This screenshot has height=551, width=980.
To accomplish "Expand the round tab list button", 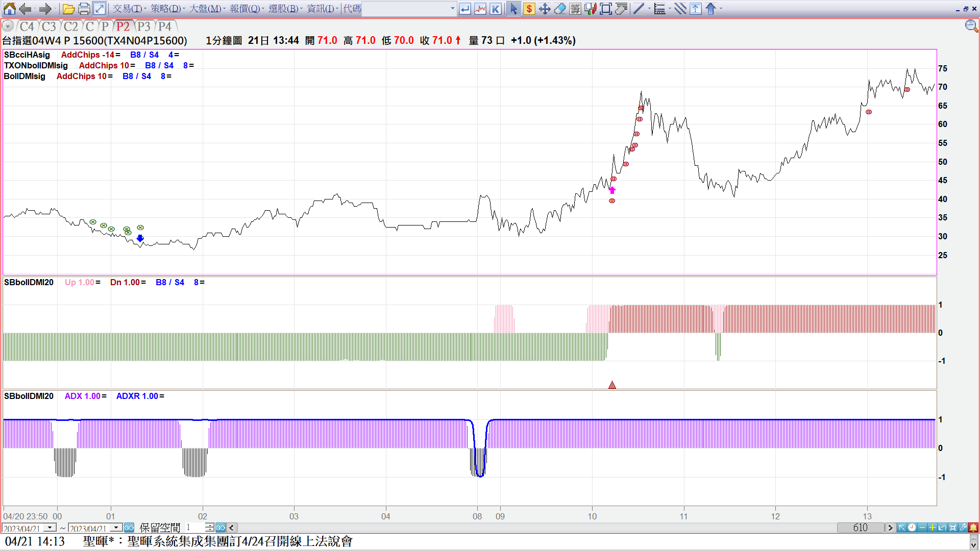I will pyautogui.click(x=8, y=27).
